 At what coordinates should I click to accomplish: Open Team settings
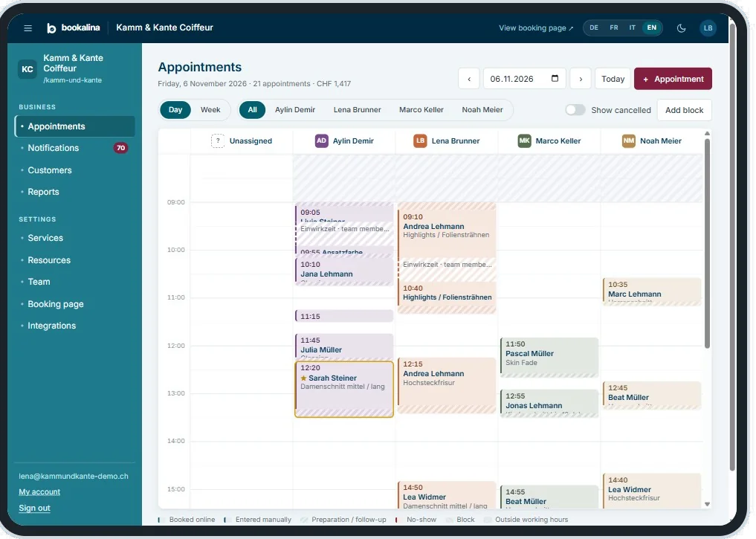click(x=75, y=282)
